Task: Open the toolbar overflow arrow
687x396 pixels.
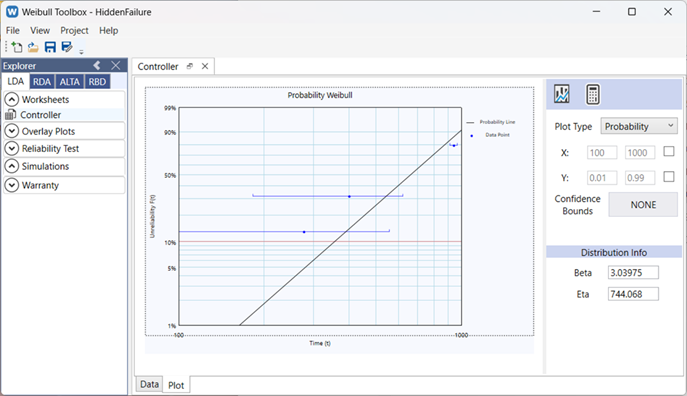Action: pyautogui.click(x=81, y=52)
